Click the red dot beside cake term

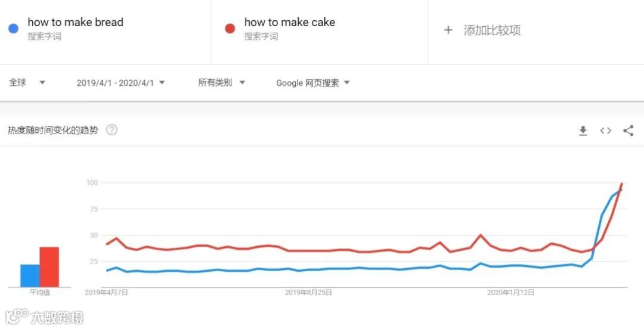click(x=230, y=29)
